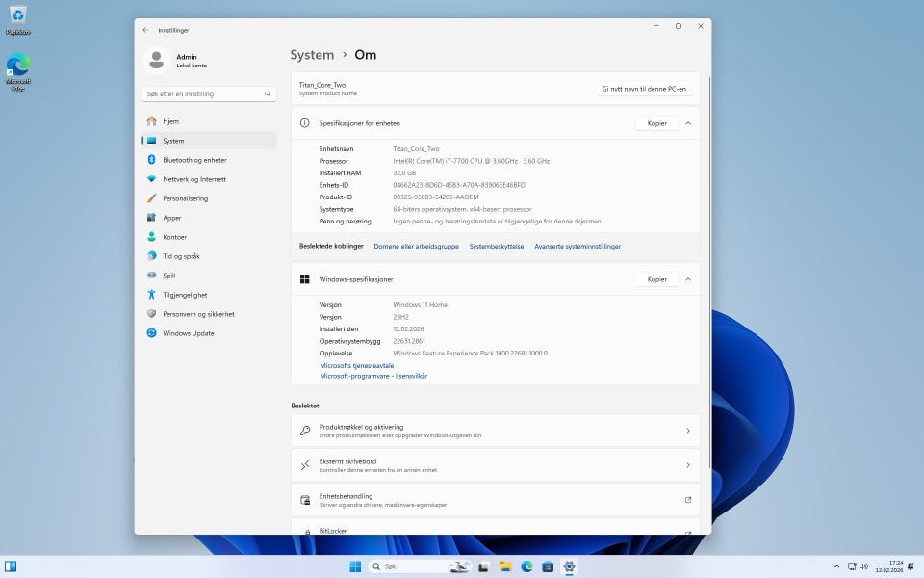Viewport: 924px width, 578px height.
Task: Launch Microsoft Edge from the taskbar
Action: coord(526,567)
